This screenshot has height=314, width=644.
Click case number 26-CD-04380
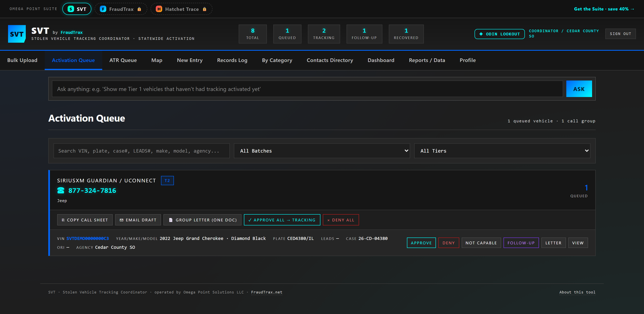(373, 238)
